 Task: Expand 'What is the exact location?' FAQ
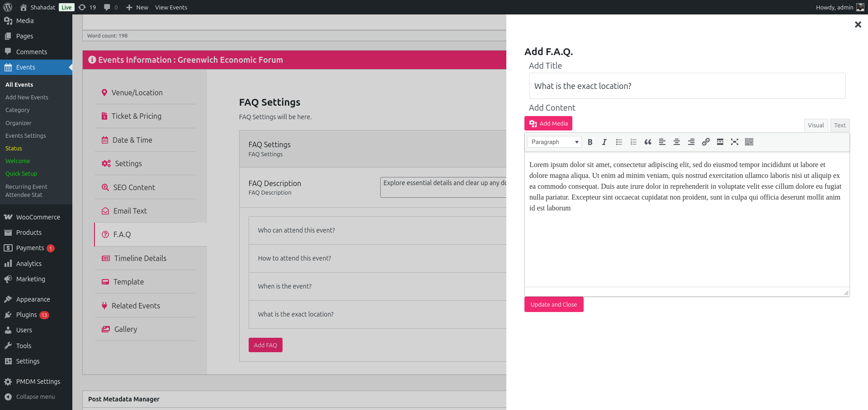tap(377, 314)
